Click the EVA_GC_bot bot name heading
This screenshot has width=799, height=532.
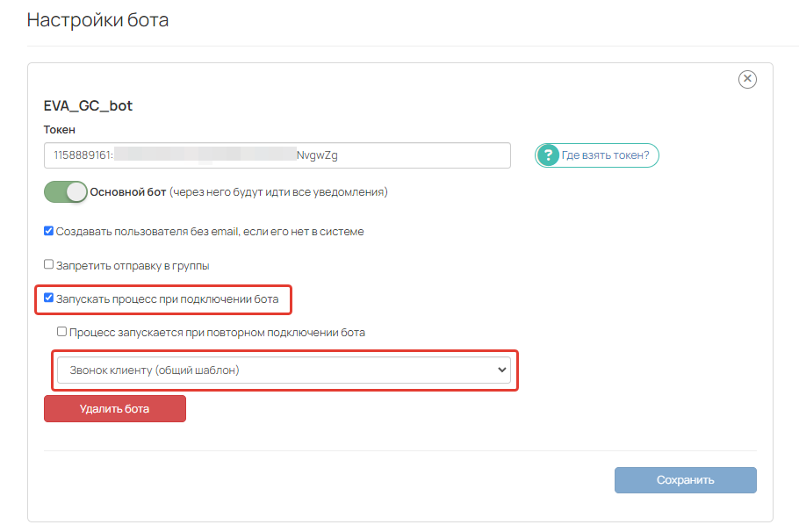click(x=88, y=105)
